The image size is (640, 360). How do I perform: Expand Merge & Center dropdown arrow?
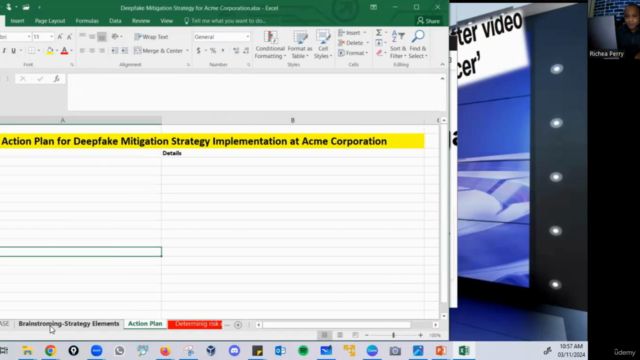pos(187,51)
